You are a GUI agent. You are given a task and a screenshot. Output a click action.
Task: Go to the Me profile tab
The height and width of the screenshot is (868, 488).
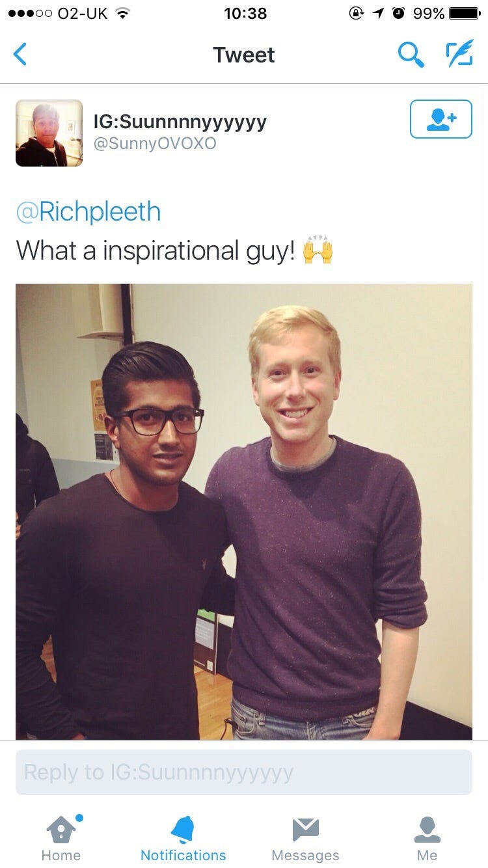(x=427, y=837)
